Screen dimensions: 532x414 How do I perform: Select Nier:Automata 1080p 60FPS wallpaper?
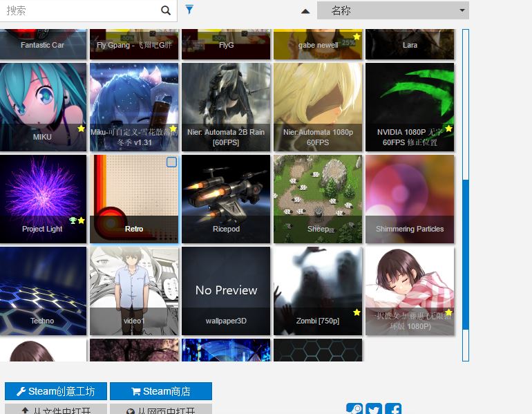318,107
